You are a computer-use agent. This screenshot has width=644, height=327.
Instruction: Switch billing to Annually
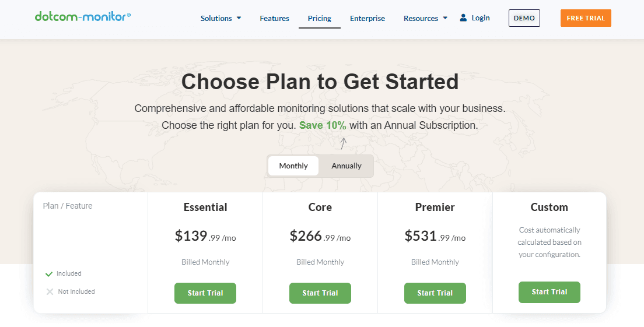(x=346, y=166)
